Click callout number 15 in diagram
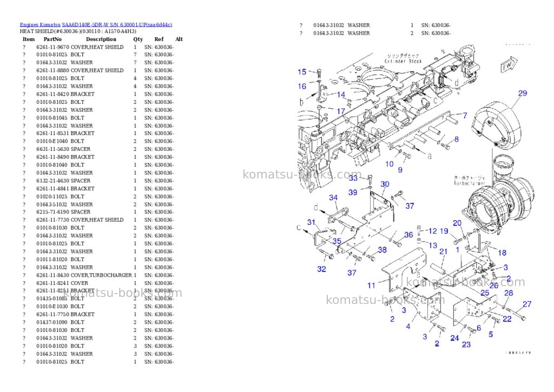This screenshot has height=392, width=554. pos(302,72)
